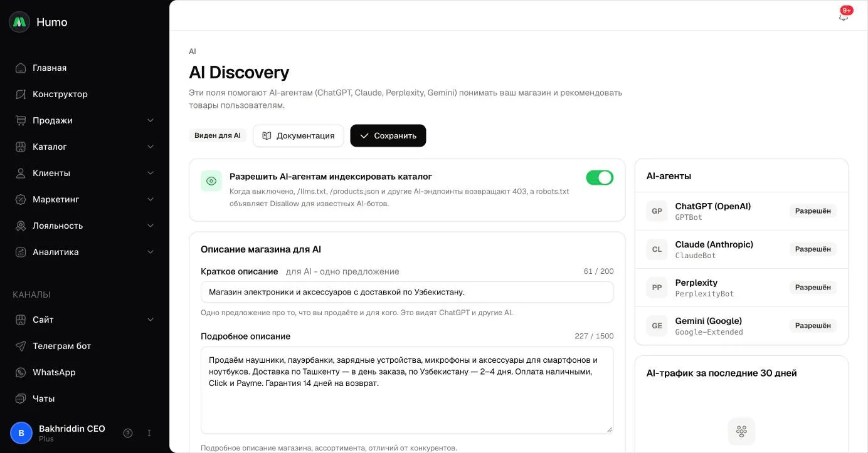Viewport: 868px width, 453px height.
Task: Click the AI breadcrumb label
Action: 193,51
